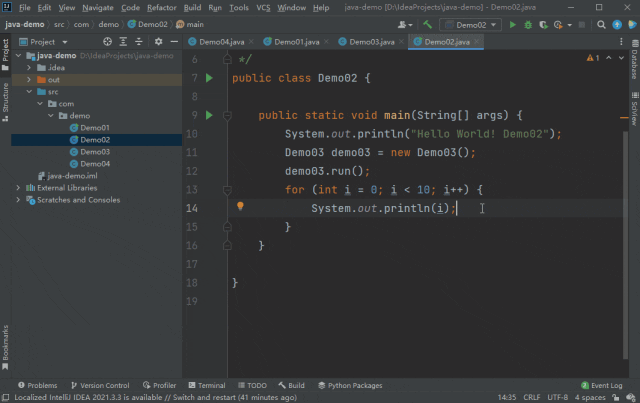This screenshot has height=403, width=640.
Task: Click the run gutter arrow beside the main method
Action: [209, 115]
